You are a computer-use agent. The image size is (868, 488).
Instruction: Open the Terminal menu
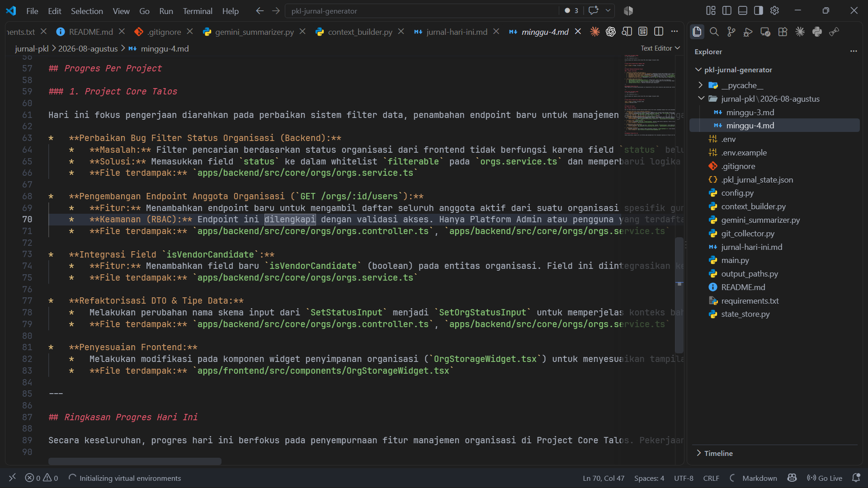(x=198, y=11)
